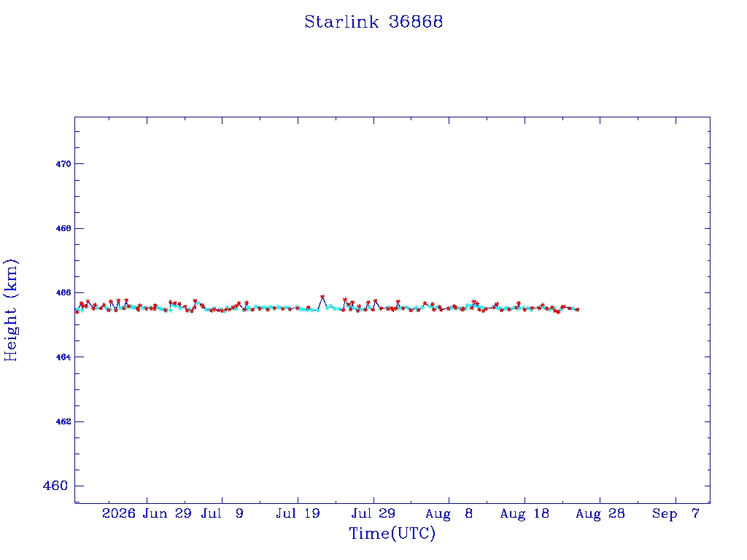Click the Jul 9 date label
747x560 pixels.
coord(222,513)
